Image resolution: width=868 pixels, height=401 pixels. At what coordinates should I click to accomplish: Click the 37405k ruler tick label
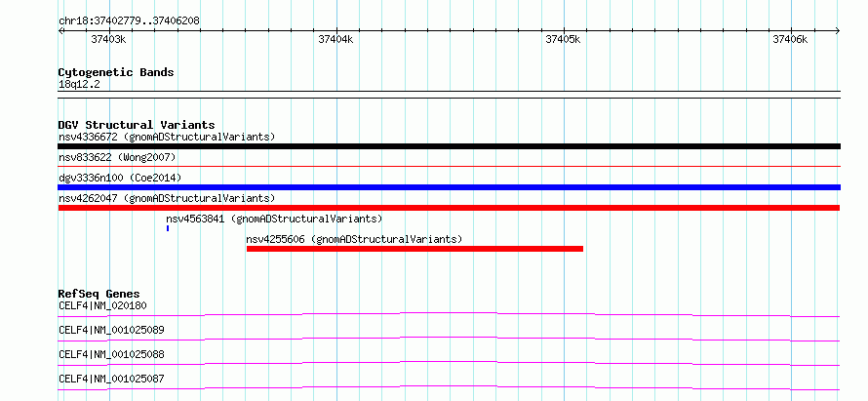(x=563, y=39)
